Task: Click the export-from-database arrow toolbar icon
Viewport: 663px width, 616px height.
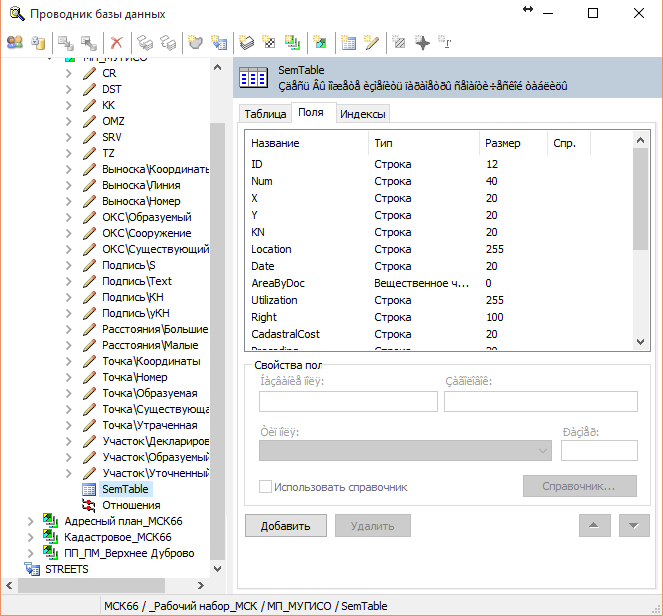Action: tap(89, 42)
